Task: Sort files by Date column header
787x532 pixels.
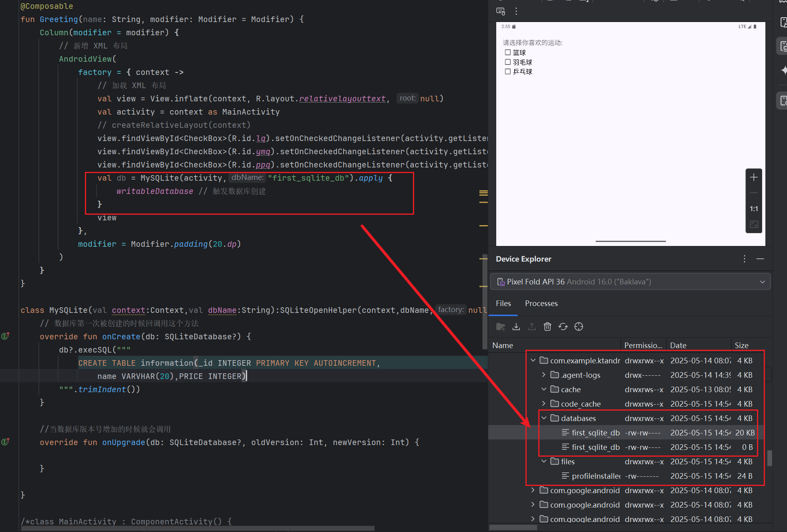Action: click(x=698, y=345)
